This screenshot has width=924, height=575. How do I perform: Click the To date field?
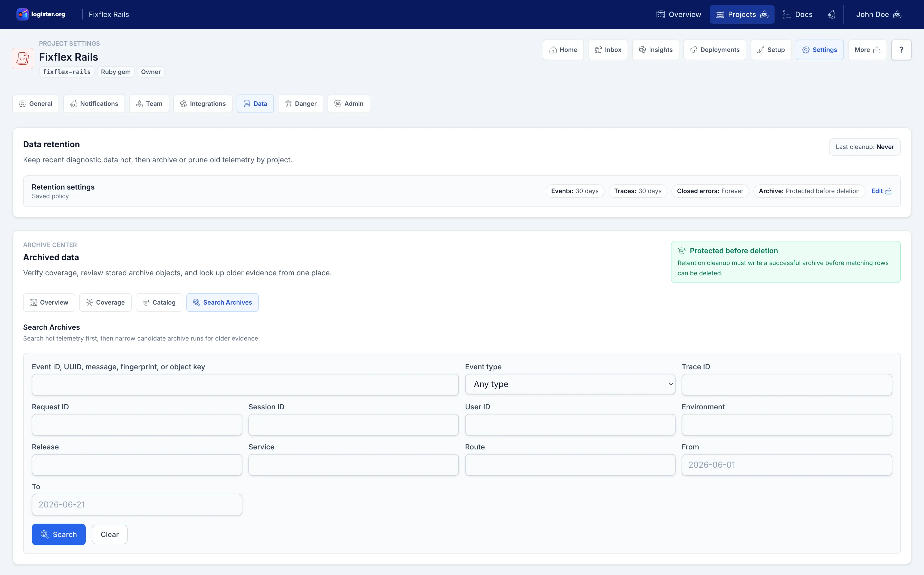pyautogui.click(x=137, y=505)
